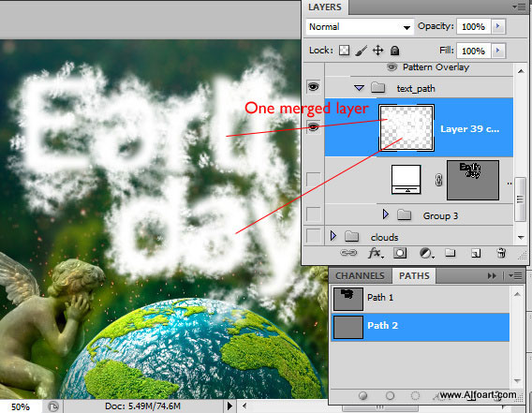The height and width of the screenshot is (413, 532).
Task: Open the Opacity slider arrow
Action: pyautogui.click(x=498, y=26)
